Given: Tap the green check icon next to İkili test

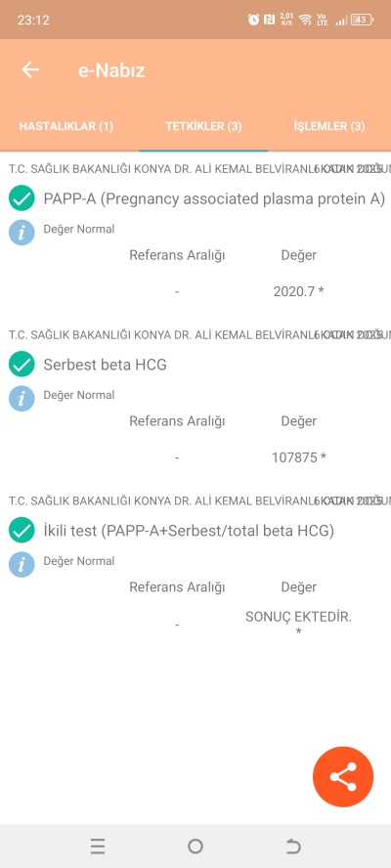Looking at the screenshot, I should click(22, 531).
